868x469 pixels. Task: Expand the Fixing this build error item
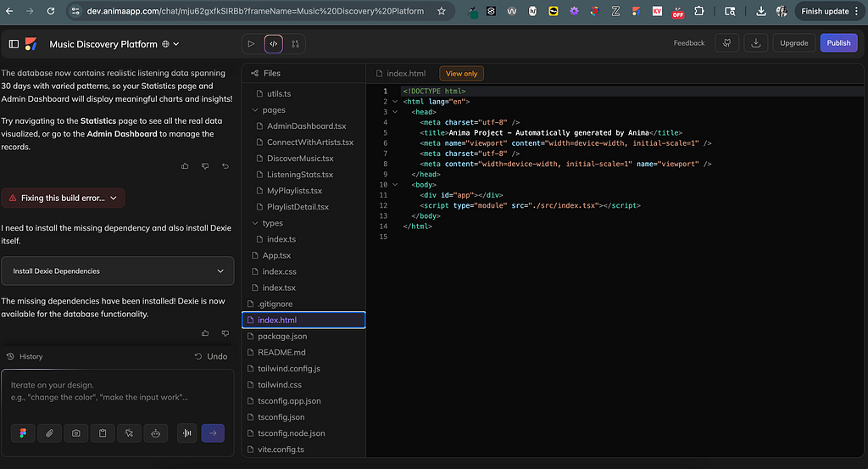coord(63,198)
